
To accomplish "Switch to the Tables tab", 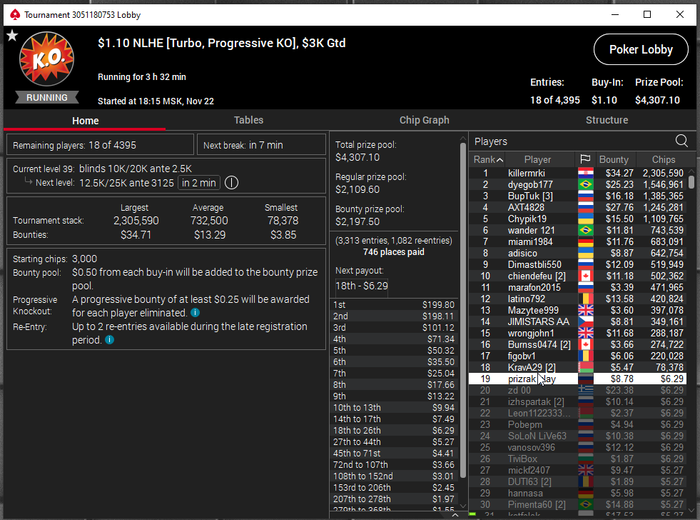I will pyautogui.click(x=249, y=120).
